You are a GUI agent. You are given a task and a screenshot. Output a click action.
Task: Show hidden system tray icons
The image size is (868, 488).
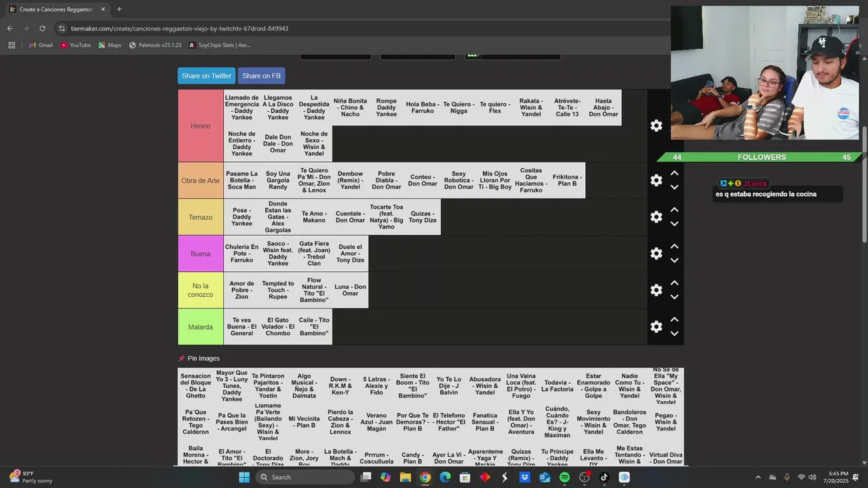click(757, 477)
